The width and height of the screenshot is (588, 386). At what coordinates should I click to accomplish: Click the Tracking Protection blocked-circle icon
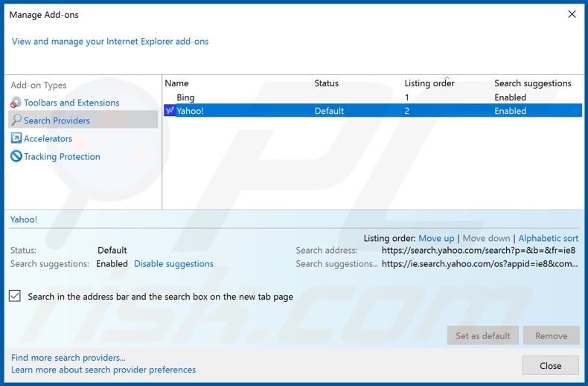coord(16,156)
